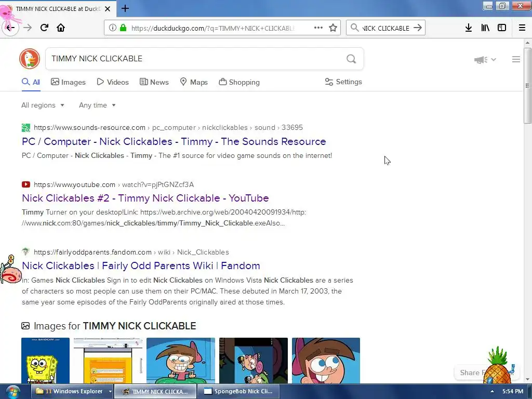Submit search with the arrow in search bar
This screenshot has width=532, height=399.
click(418, 28)
